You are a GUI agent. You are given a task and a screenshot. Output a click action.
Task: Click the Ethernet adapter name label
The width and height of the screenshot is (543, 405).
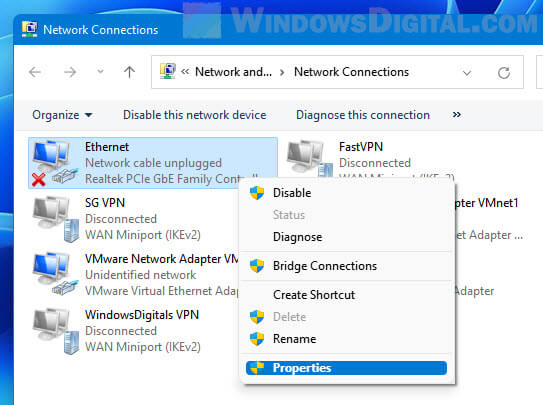(107, 147)
